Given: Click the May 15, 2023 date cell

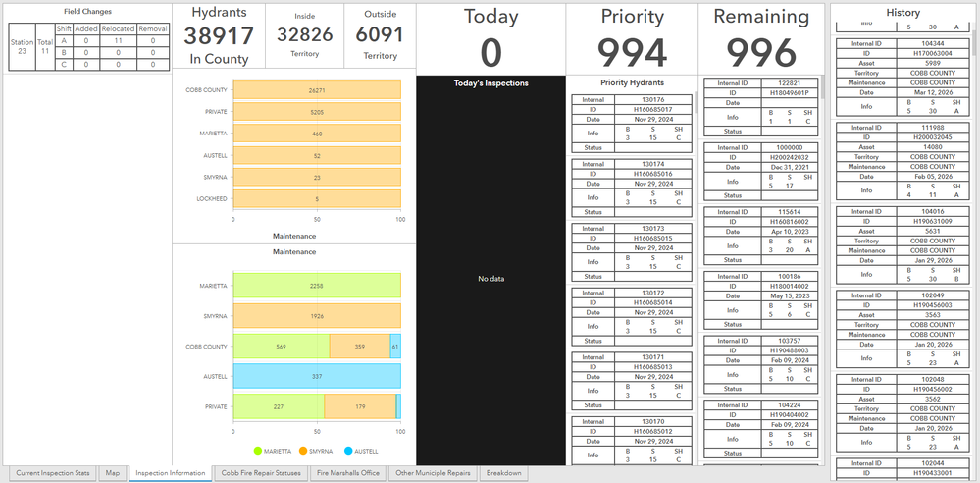Looking at the screenshot, I should click(789, 295).
